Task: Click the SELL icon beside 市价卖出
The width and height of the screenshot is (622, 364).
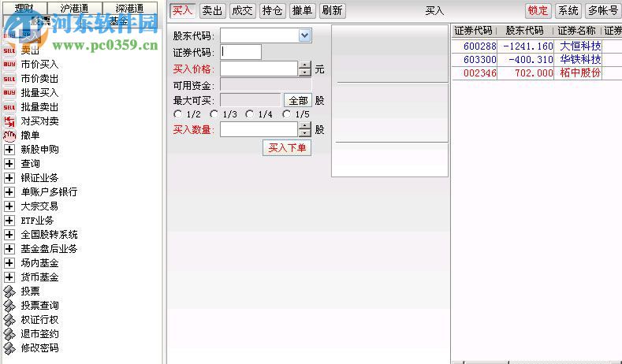Action: pos(9,79)
